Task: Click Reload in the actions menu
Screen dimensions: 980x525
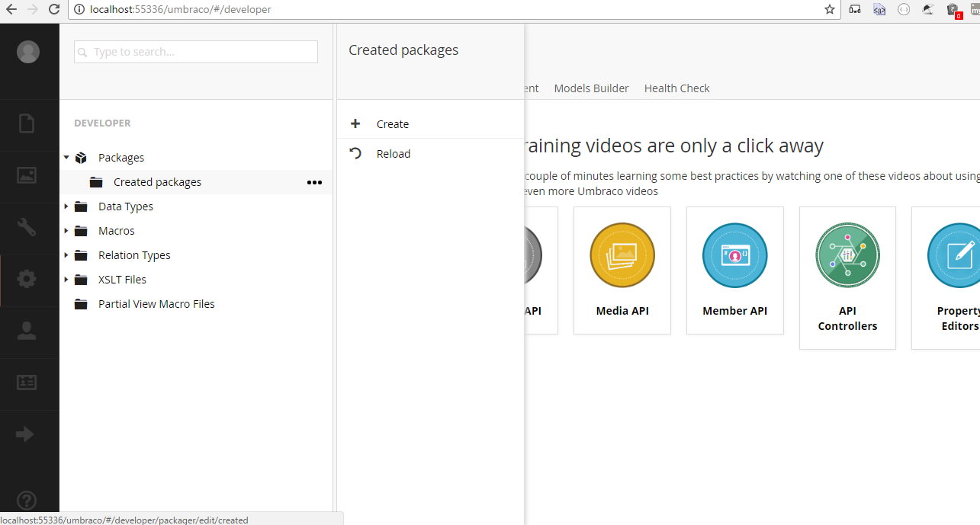Action: (x=393, y=154)
